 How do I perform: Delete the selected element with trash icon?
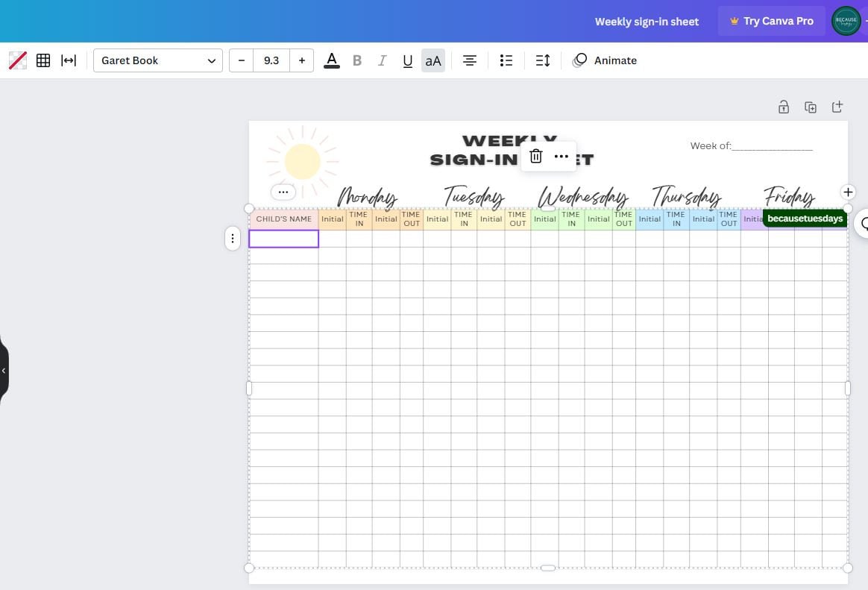535,156
